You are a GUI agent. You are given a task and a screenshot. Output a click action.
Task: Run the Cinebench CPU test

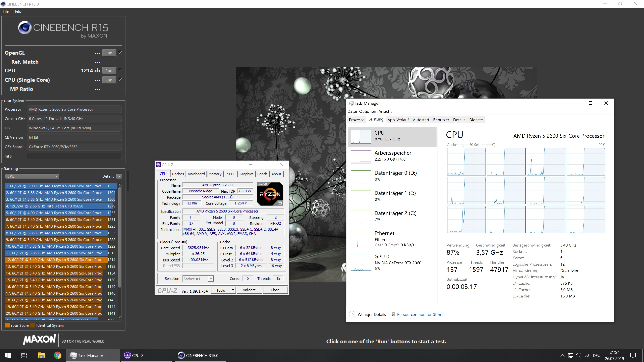[x=109, y=71]
